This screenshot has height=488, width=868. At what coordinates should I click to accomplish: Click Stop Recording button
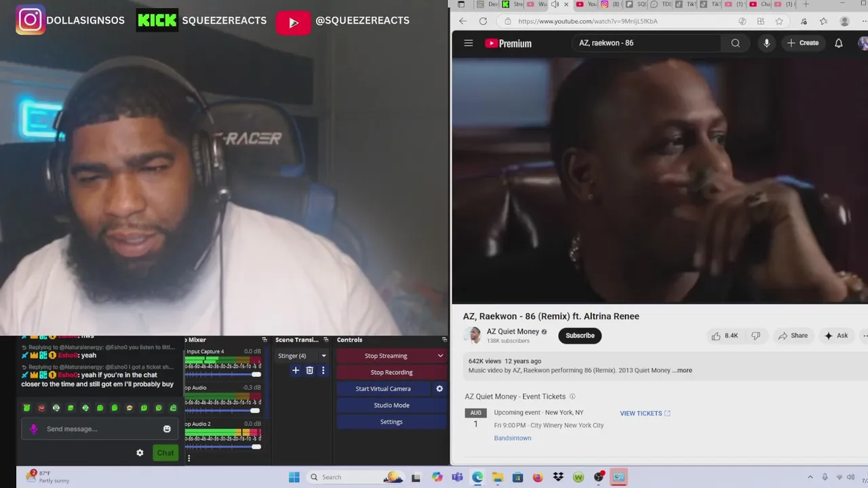point(391,372)
